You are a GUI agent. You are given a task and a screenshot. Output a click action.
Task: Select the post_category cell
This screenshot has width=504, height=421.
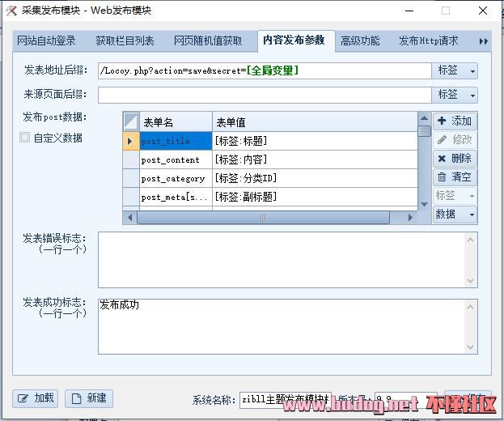[x=176, y=178]
